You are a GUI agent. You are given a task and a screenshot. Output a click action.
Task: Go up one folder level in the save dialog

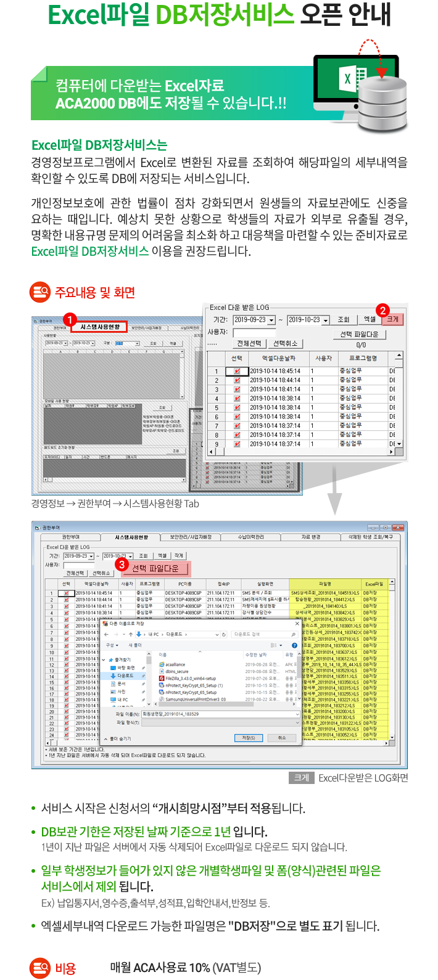pos(131,634)
